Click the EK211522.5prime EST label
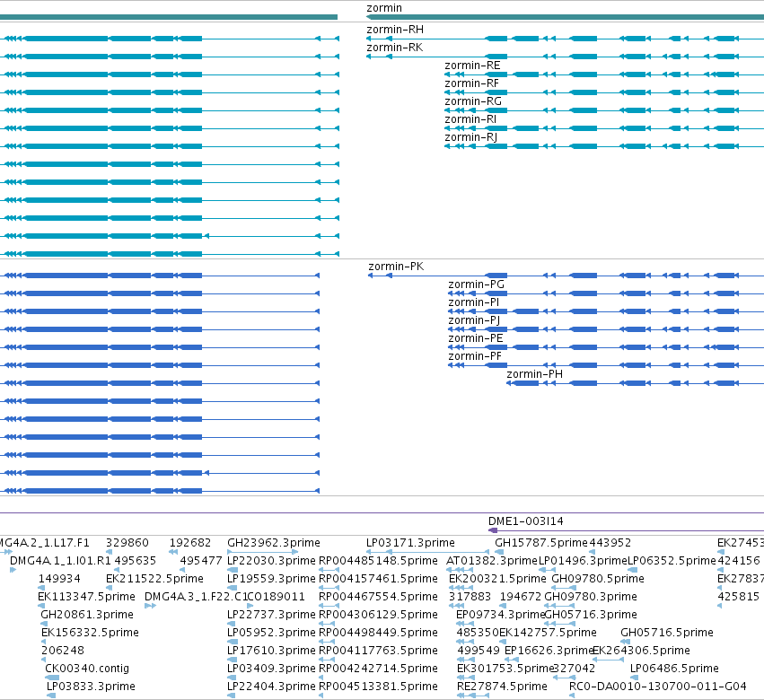This screenshot has height=700, width=764. pos(154,579)
